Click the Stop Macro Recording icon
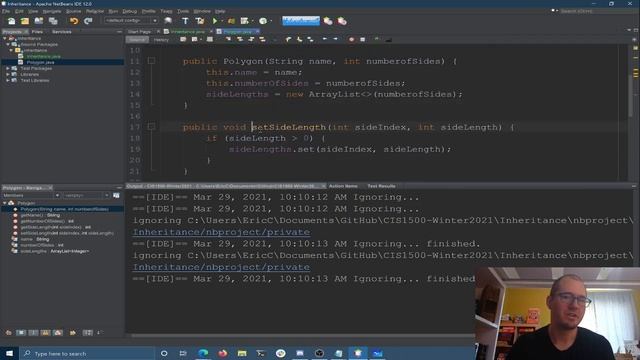 362,40
